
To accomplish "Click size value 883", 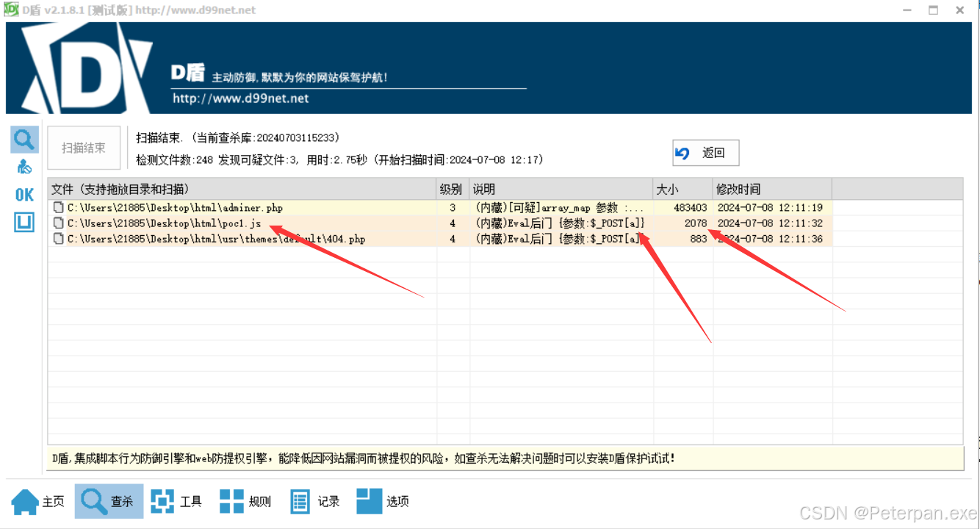I will tap(699, 239).
